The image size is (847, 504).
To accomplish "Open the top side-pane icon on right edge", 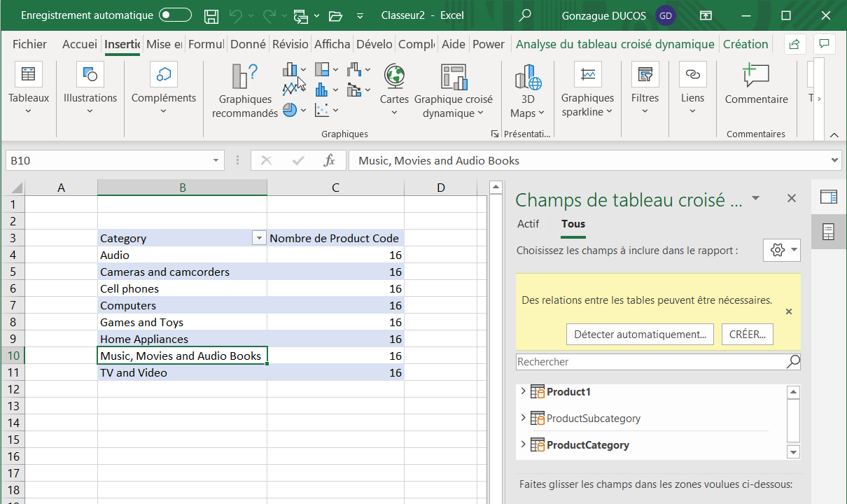I will [x=829, y=197].
